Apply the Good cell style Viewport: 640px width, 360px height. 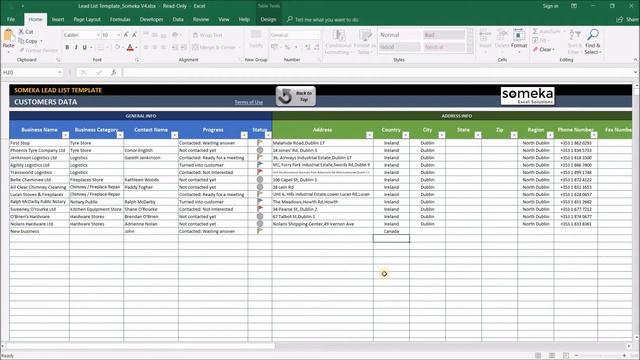[x=399, y=47]
